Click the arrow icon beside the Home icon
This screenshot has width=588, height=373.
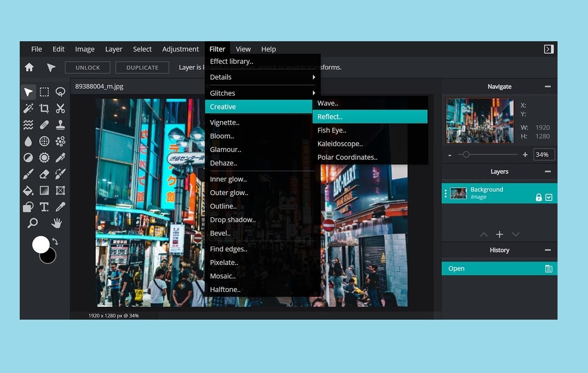click(51, 67)
